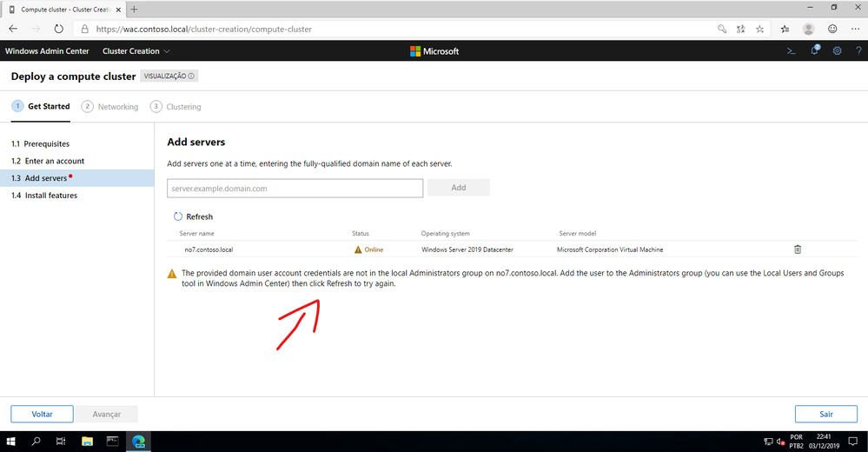Viewport: 868px width, 452px height.
Task: Select the Networking step tab
Action: click(109, 106)
